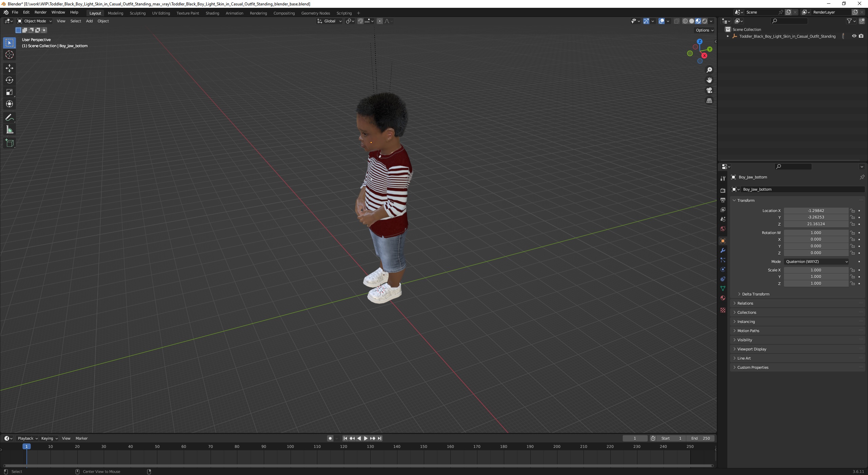Activate the Move tool

[9, 68]
